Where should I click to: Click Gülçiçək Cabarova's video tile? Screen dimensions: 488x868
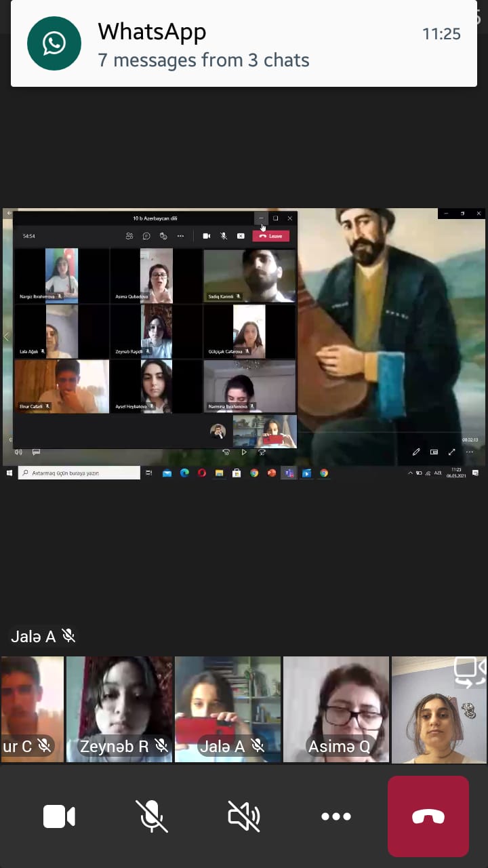pos(250,332)
